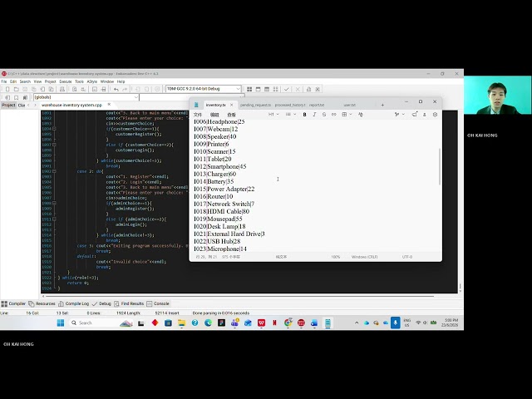The width and height of the screenshot is (532, 399).
Task: Click the Find icon in Dev-C++ toolbar
Action: (74, 89)
